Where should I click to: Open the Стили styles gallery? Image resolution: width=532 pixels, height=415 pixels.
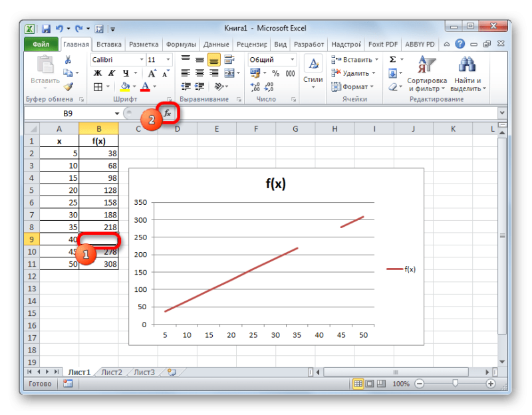(313, 73)
